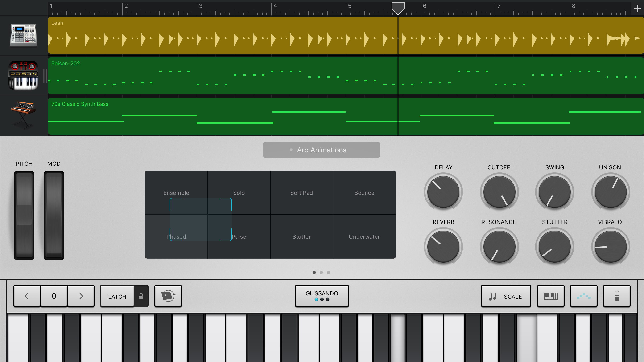The height and width of the screenshot is (362, 644).
Task: Enable GLISSANDO mode
Action: pos(322,296)
